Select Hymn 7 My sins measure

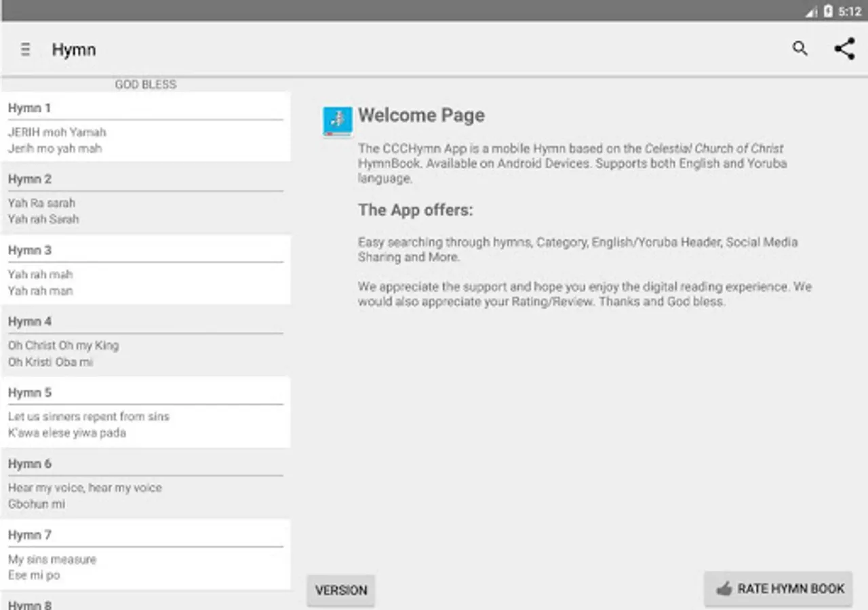pos(145,554)
